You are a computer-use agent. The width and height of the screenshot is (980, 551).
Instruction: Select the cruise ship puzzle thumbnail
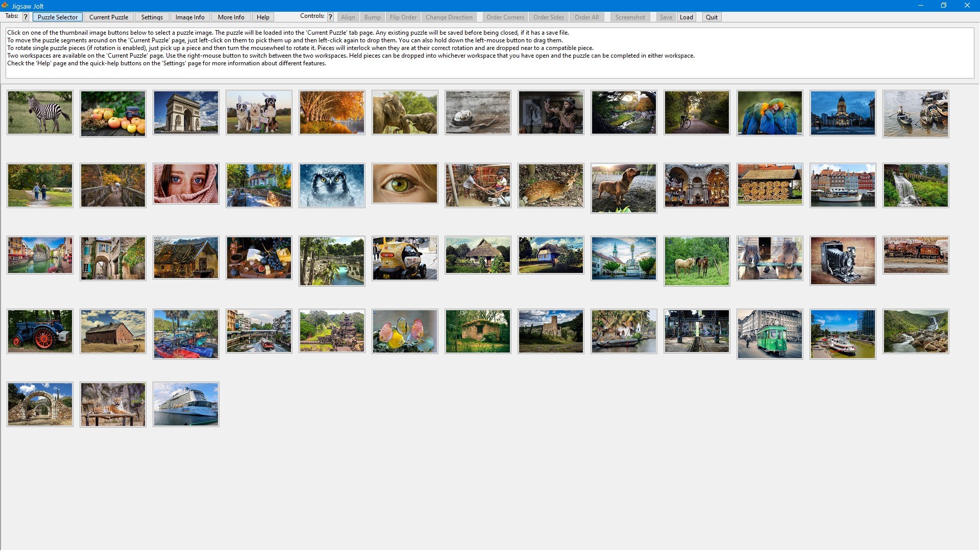coord(185,404)
